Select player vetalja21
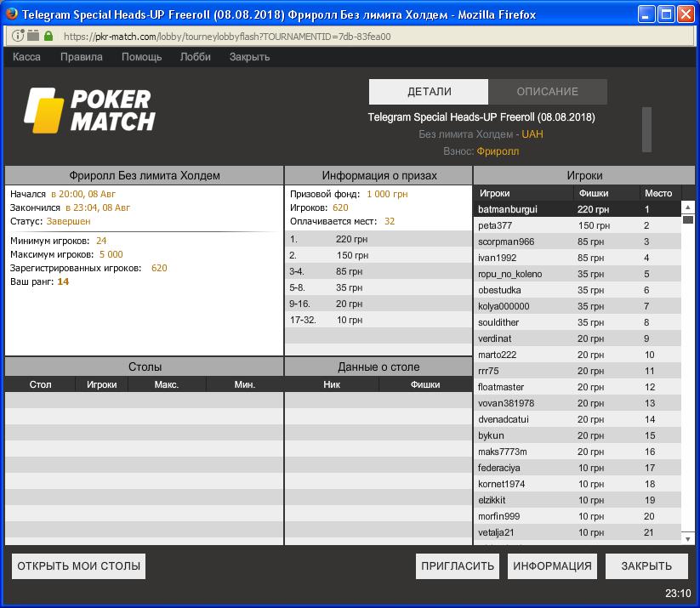The height and width of the screenshot is (608, 700). click(578, 532)
